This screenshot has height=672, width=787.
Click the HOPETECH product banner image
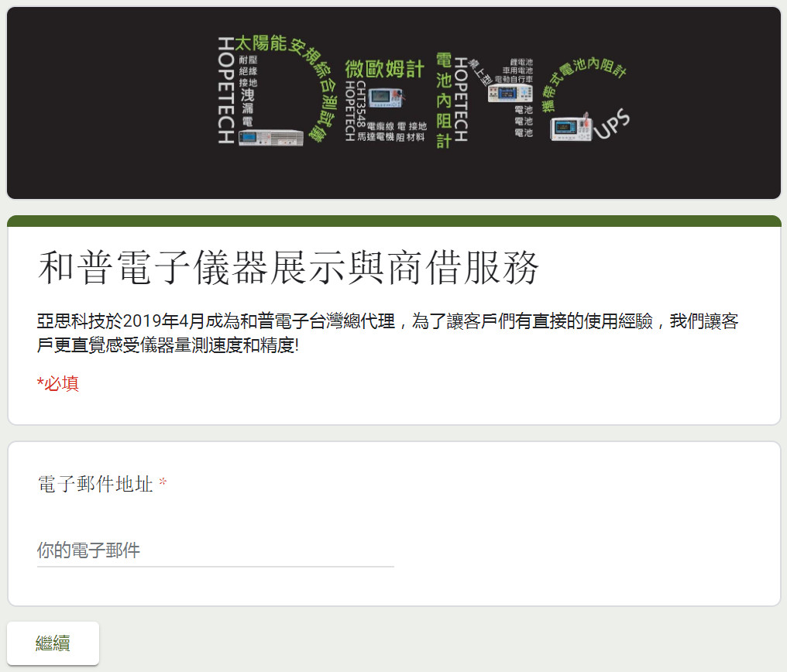pyautogui.click(x=393, y=103)
